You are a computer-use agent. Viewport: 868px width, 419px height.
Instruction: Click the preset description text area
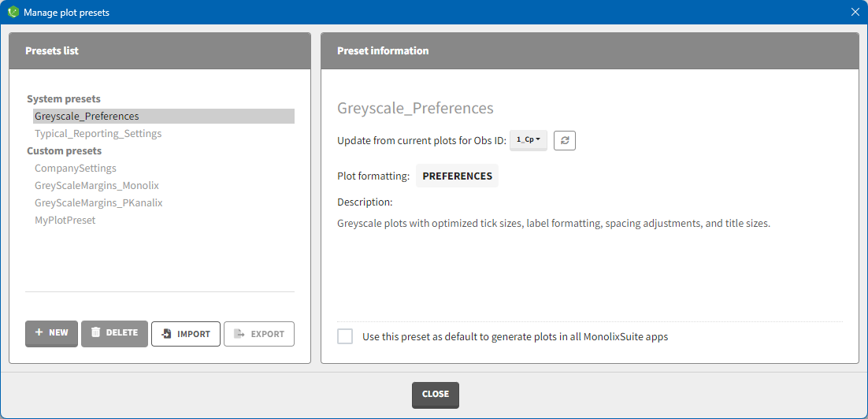(x=553, y=224)
